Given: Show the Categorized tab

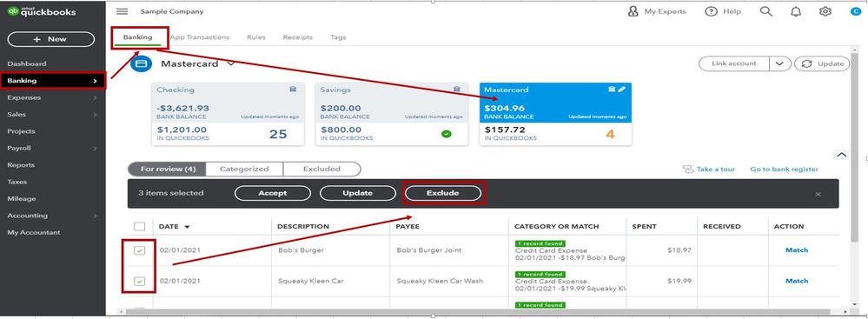Looking at the screenshot, I should [x=244, y=169].
